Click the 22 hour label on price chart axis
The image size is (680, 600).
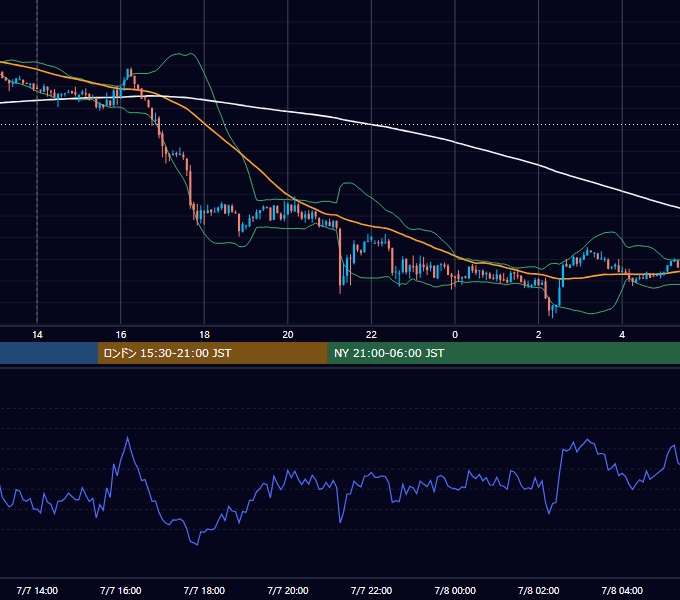coord(371,335)
